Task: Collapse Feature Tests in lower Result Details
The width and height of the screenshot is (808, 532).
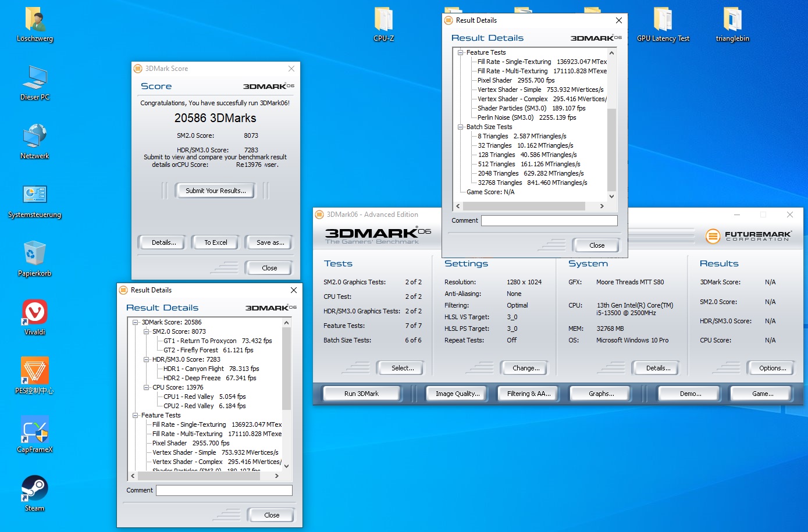Action: pyautogui.click(x=135, y=415)
